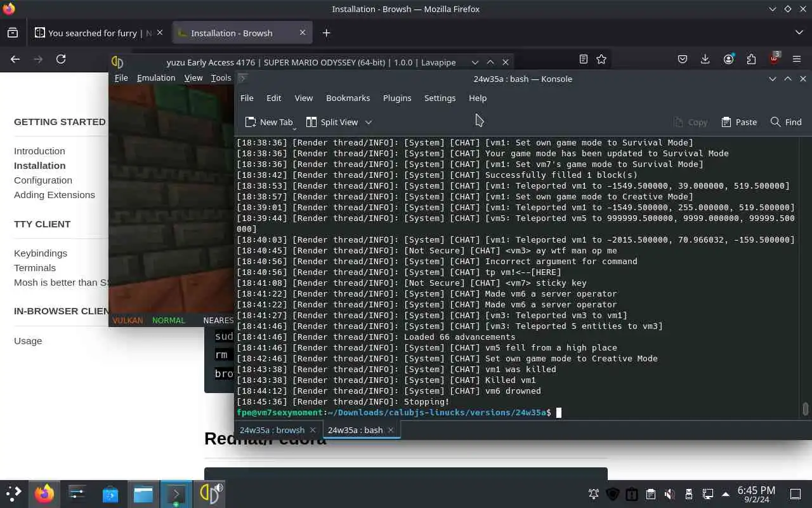This screenshot has height=508, width=812.
Task: Open the Firefox tab manager icon
Action: coord(12,33)
